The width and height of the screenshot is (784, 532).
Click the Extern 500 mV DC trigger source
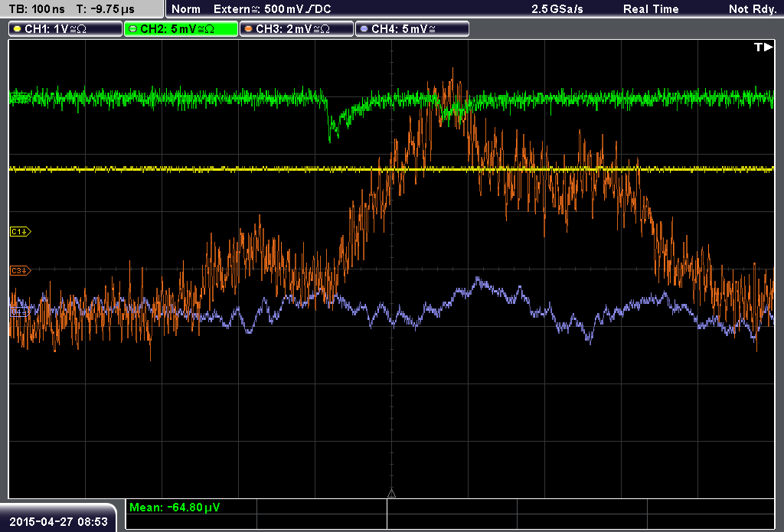pos(272,9)
